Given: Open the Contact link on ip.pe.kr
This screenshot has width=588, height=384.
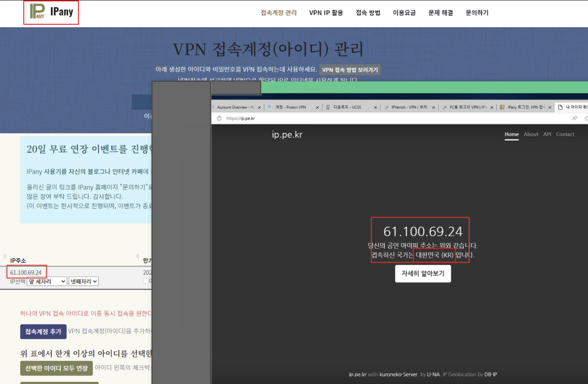Looking at the screenshot, I should click(x=565, y=134).
